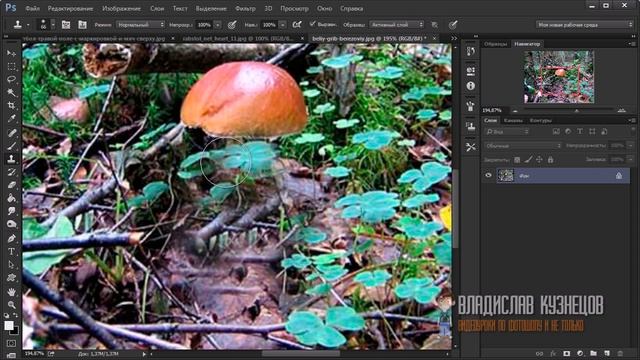Screen dimensions: 640x360
Task: Open layers blend mode dropdown 'Обычные'
Action: 523,146
